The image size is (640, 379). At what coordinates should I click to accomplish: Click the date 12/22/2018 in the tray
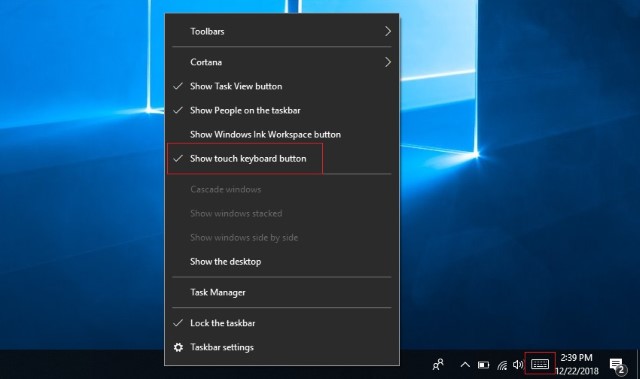click(576, 371)
